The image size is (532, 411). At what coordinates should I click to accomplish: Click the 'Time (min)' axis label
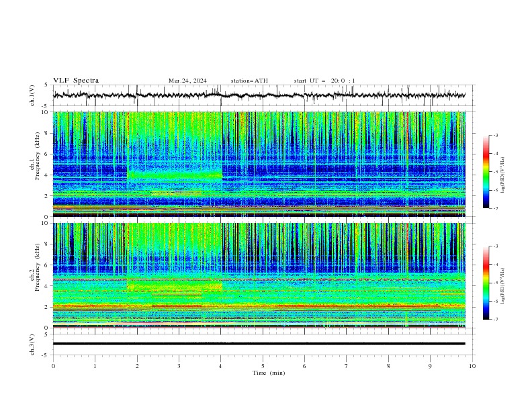point(269,373)
